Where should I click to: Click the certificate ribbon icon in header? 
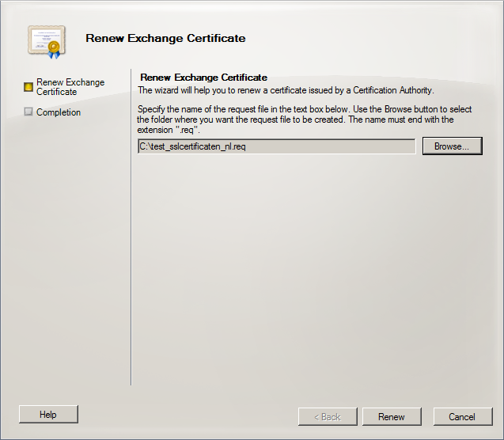coord(47,42)
